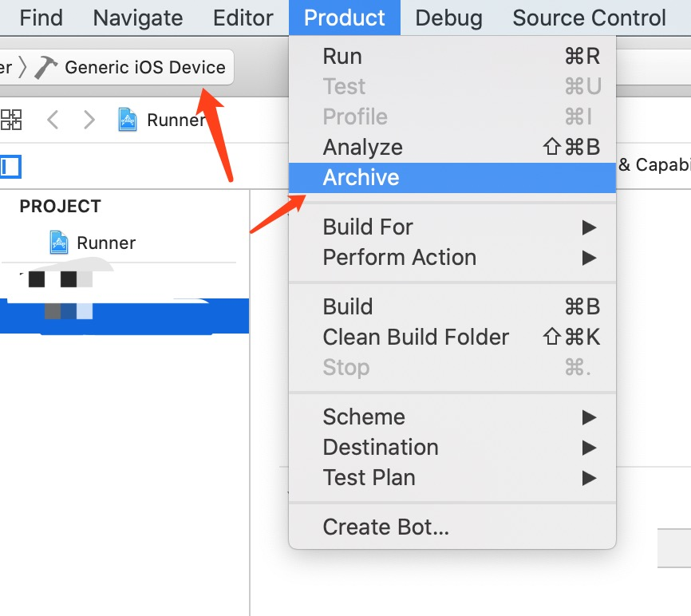Go back with the left chevron

point(53,120)
